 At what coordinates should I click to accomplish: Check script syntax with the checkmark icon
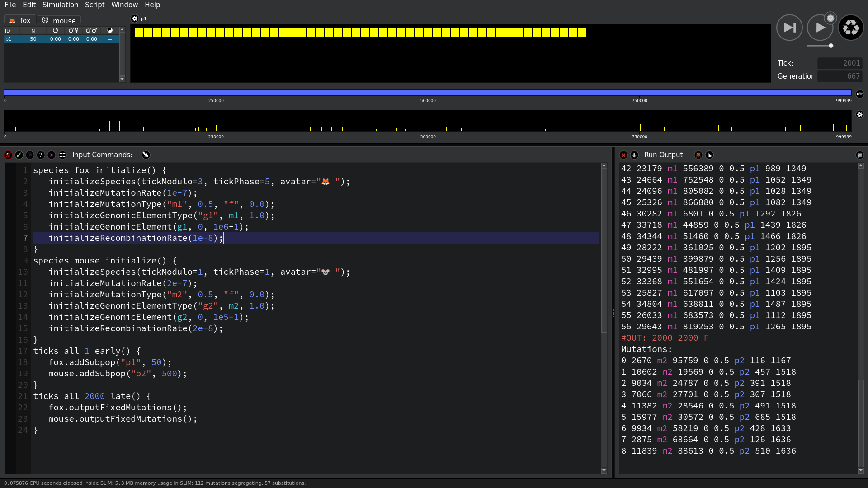click(19, 155)
